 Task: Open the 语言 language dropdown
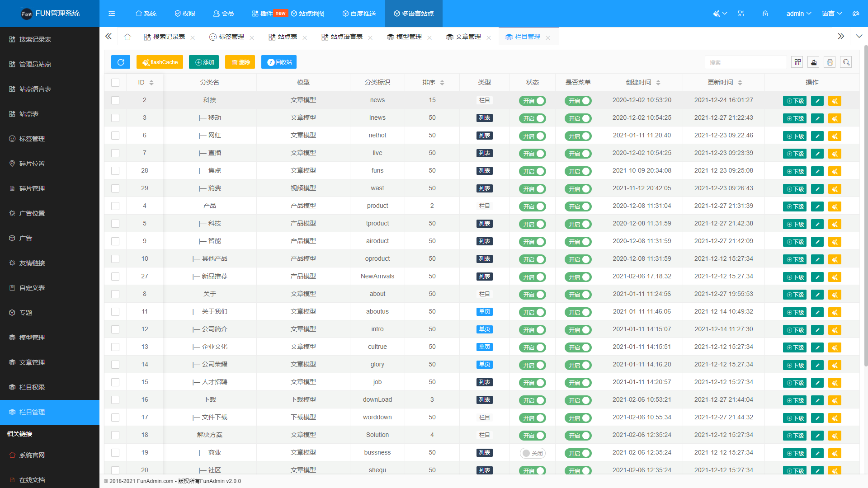point(831,14)
